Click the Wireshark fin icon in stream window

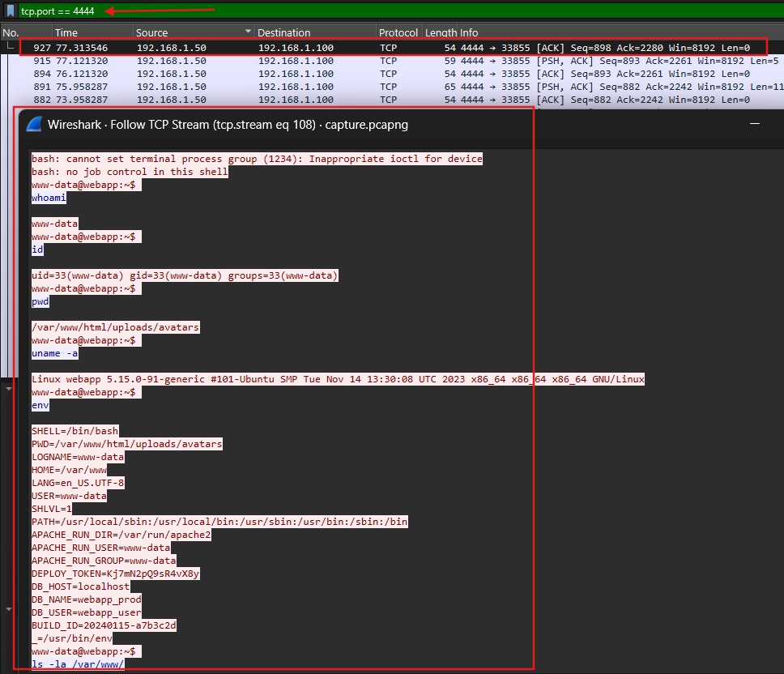pos(34,124)
